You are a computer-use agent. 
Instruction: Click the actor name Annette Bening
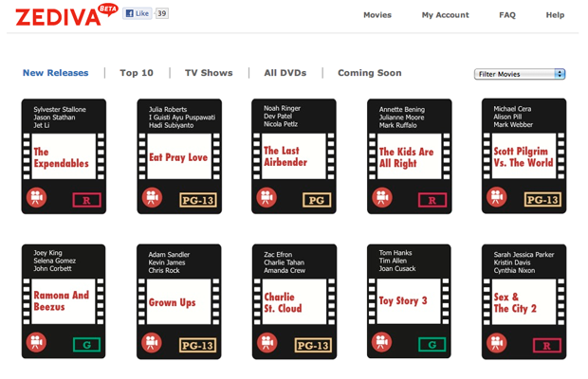point(401,109)
